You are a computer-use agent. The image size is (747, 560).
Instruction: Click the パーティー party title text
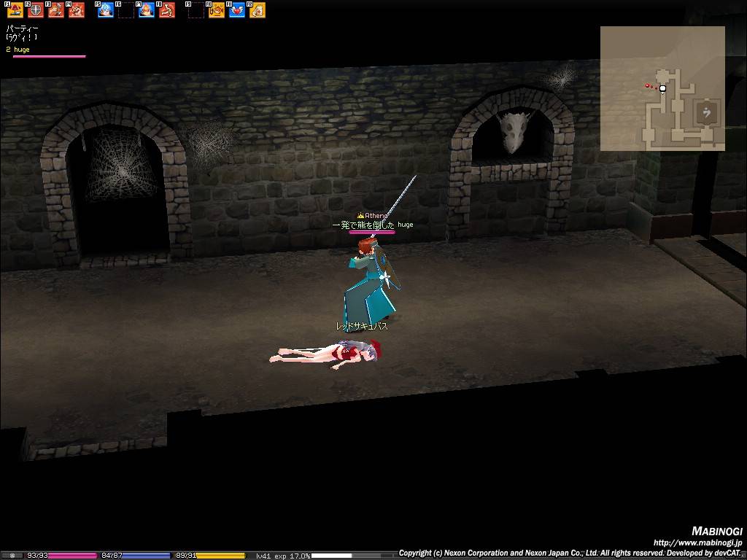(x=22, y=28)
